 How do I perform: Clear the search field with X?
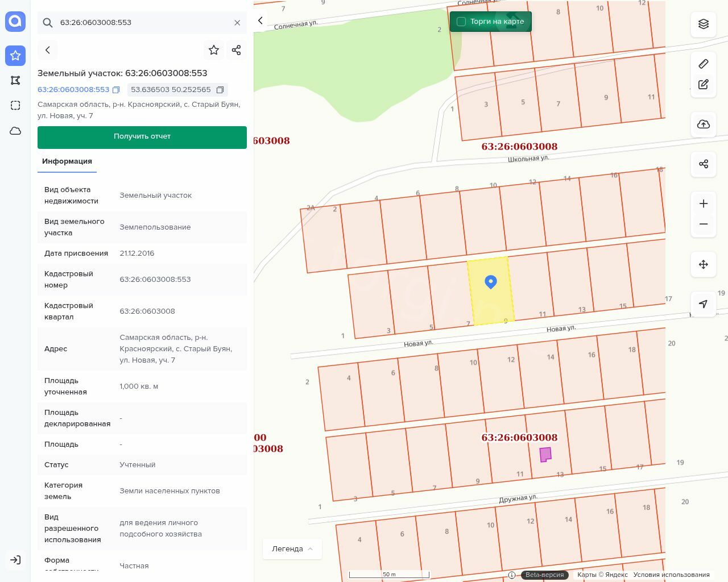237,23
